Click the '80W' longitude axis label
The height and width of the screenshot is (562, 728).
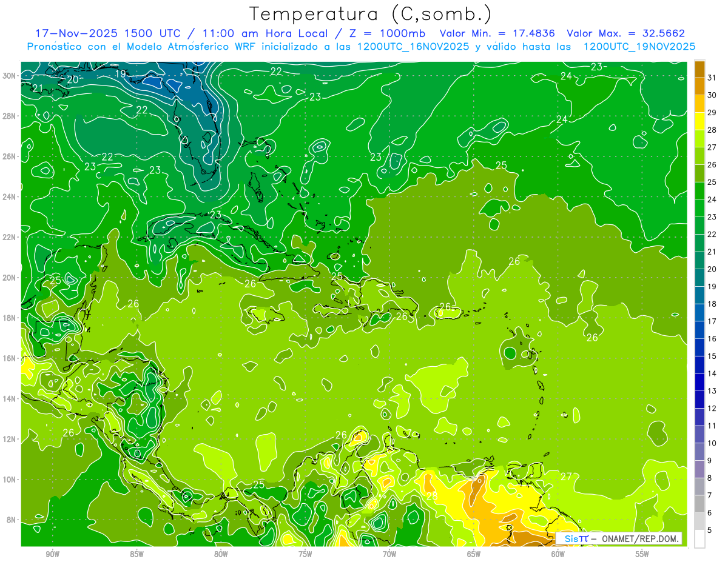coord(221,554)
